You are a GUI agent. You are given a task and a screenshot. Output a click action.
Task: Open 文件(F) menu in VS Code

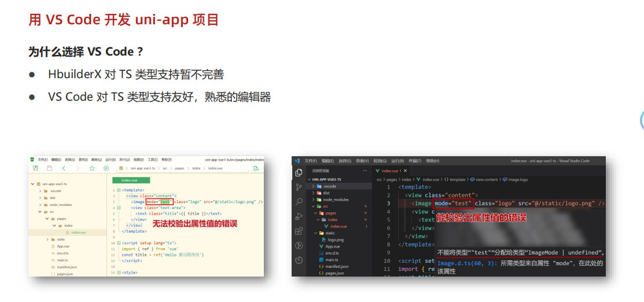tap(311, 161)
